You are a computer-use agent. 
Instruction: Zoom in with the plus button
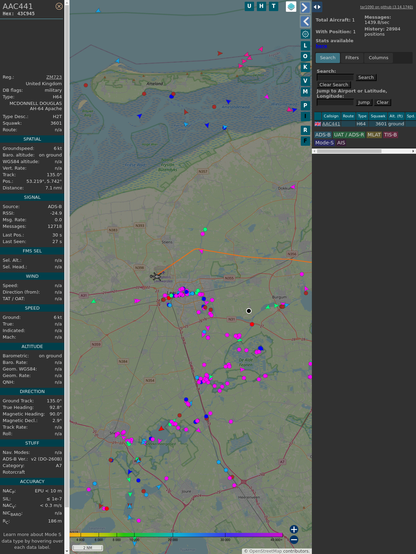click(x=294, y=529)
